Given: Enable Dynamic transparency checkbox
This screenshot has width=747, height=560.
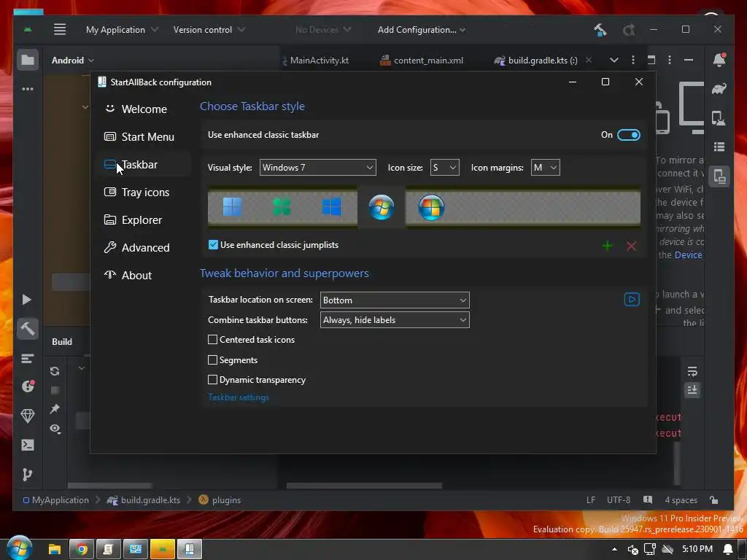Looking at the screenshot, I should point(212,379).
